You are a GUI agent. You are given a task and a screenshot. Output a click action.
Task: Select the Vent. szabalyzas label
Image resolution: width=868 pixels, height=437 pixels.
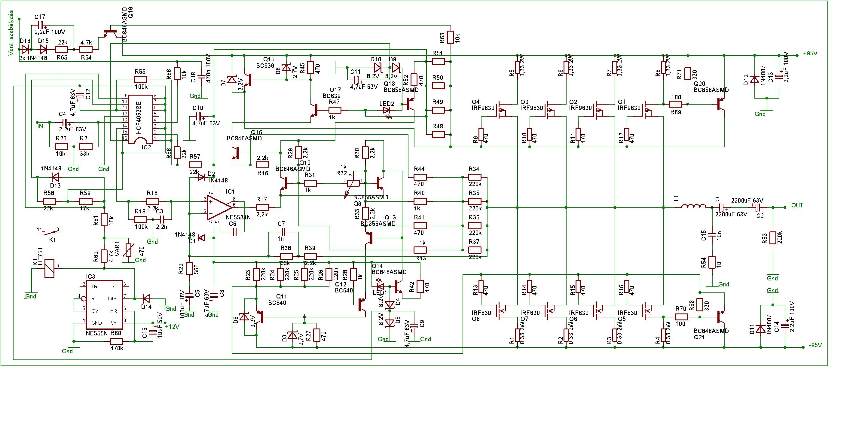tap(11, 33)
